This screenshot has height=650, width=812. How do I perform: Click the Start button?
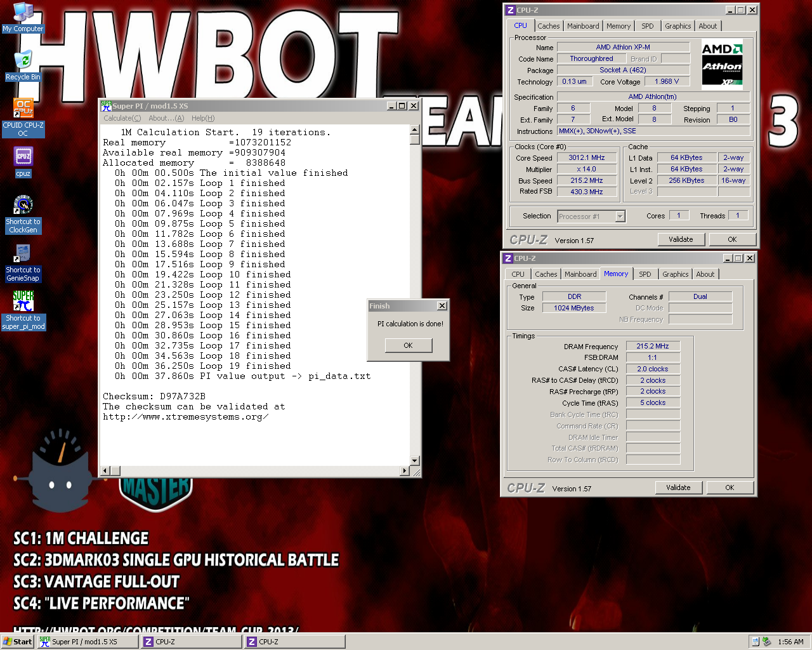coord(18,642)
